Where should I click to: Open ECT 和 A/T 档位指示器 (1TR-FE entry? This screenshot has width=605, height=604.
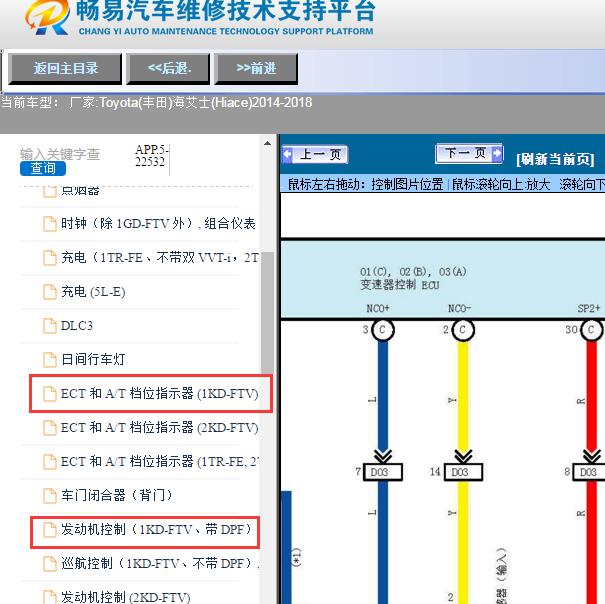tap(159, 461)
